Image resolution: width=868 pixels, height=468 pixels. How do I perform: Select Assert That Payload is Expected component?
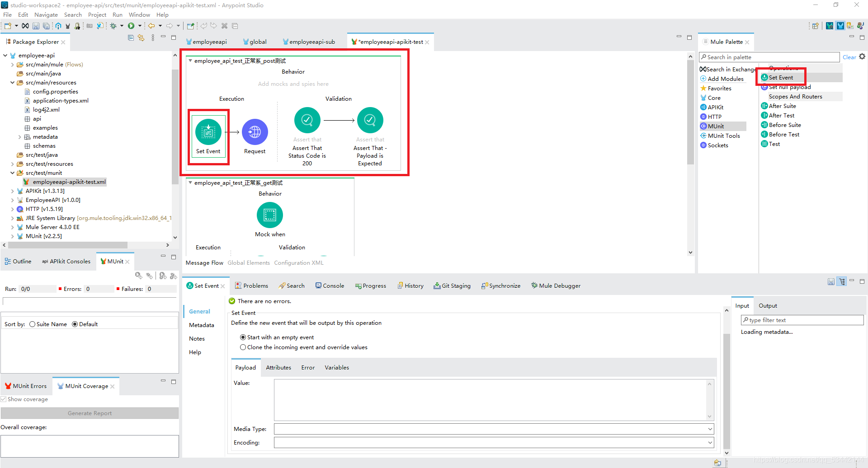(x=370, y=137)
